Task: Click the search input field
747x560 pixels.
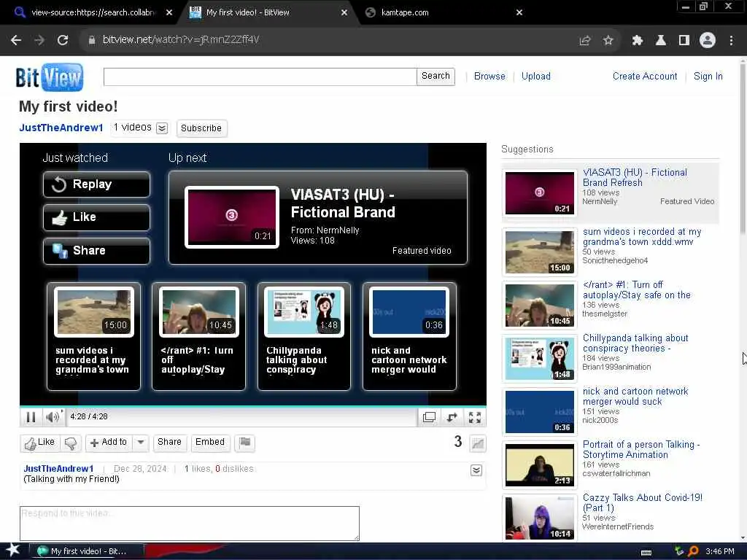Action: pos(260,77)
